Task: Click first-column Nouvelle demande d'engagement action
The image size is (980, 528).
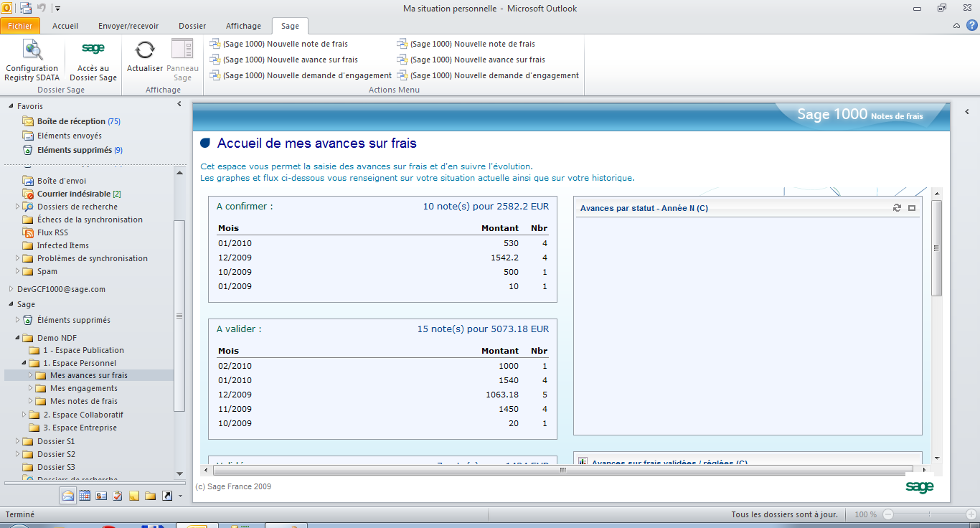Action: [301, 75]
